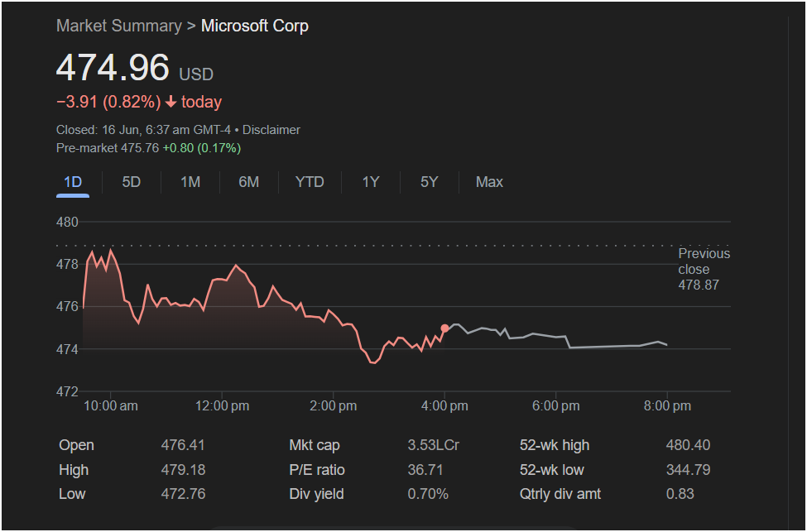
Task: Click the 6:00 pm time axis label
Action: point(556,406)
